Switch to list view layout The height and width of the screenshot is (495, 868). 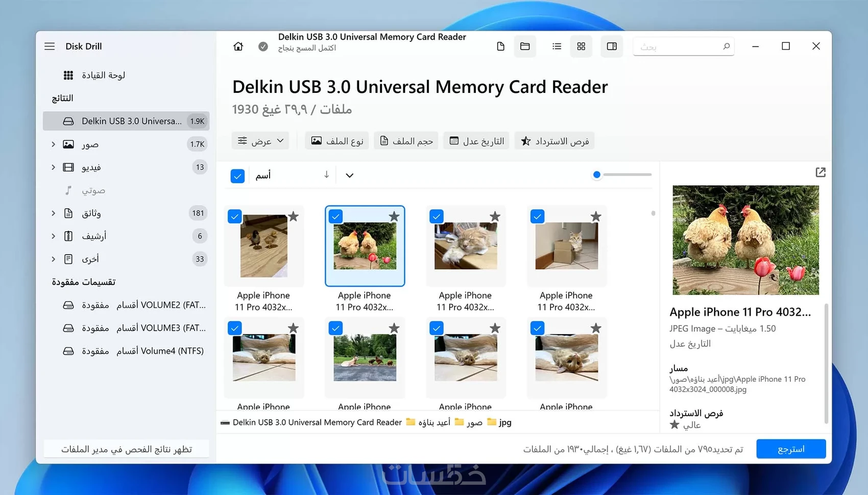coord(557,46)
